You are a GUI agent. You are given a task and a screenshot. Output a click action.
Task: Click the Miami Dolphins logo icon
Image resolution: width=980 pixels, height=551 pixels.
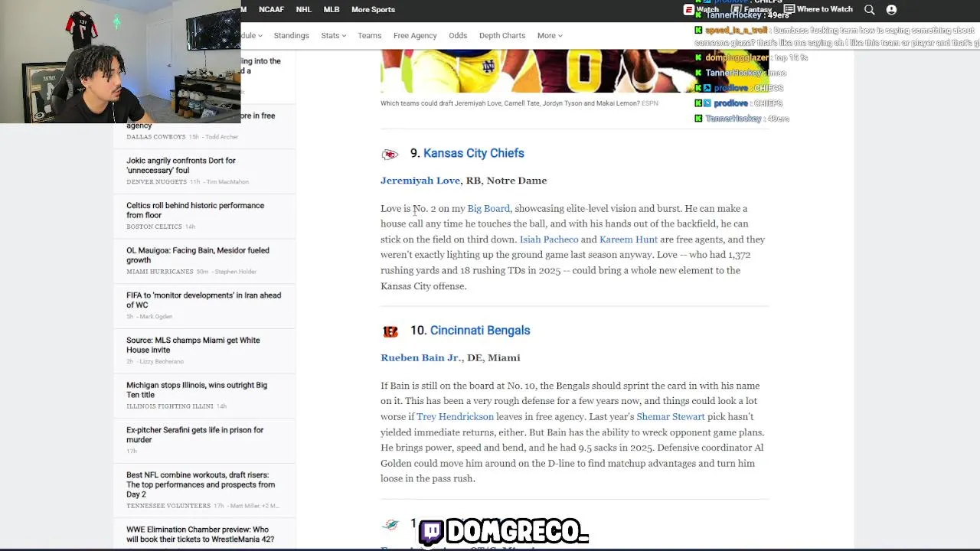click(390, 524)
